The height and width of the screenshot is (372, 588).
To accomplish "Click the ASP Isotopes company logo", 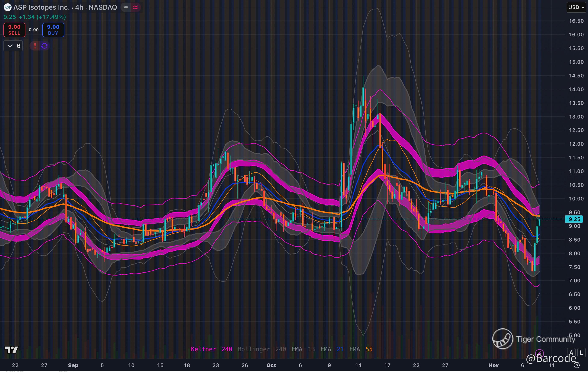I will point(7,7).
